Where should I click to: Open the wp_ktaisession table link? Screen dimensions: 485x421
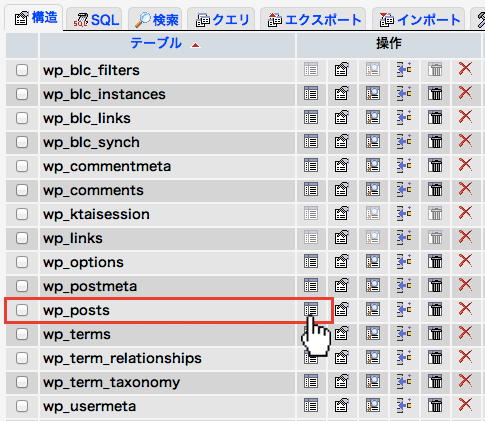click(x=96, y=214)
